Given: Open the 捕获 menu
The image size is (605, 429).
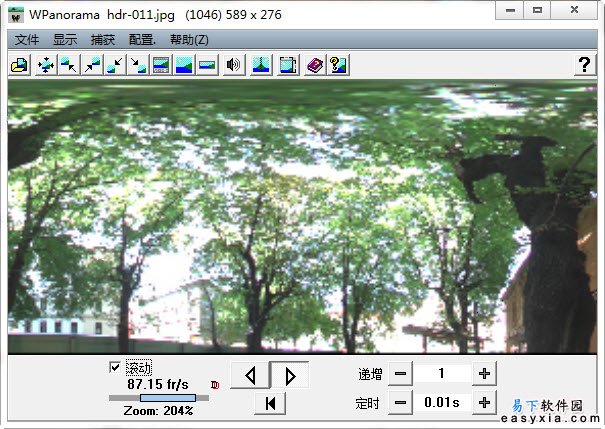Looking at the screenshot, I should 103,40.
